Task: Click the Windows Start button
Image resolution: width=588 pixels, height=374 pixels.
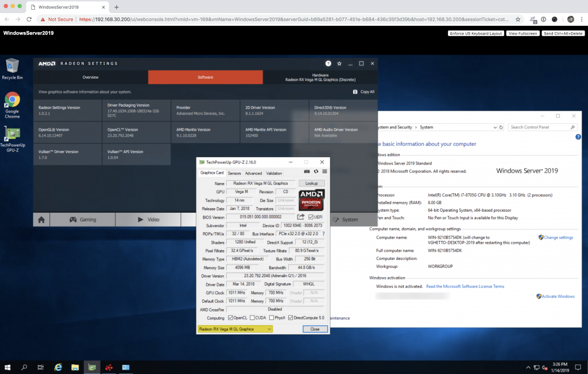Action: (x=7, y=367)
